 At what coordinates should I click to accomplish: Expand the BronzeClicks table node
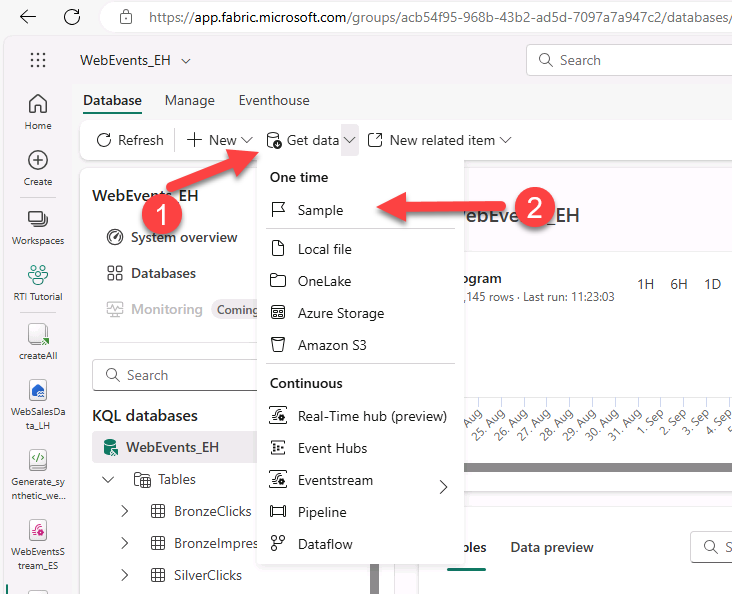click(x=125, y=511)
